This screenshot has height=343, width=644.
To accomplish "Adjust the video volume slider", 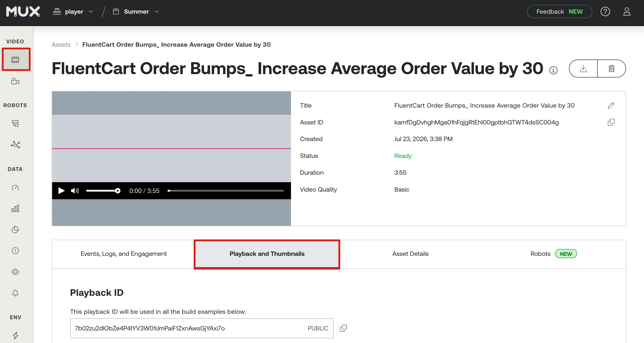I will pos(103,191).
